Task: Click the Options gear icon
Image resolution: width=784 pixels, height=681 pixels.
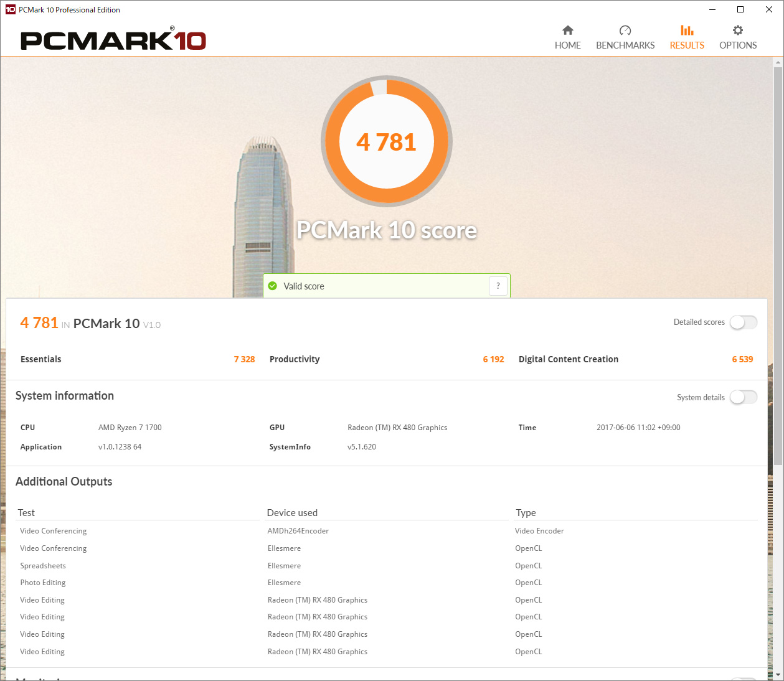Action: (738, 31)
